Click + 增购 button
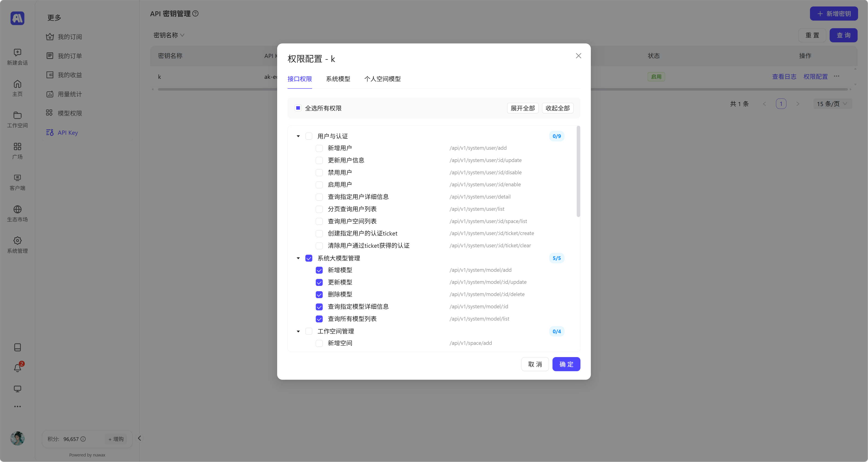868x462 pixels. point(116,439)
